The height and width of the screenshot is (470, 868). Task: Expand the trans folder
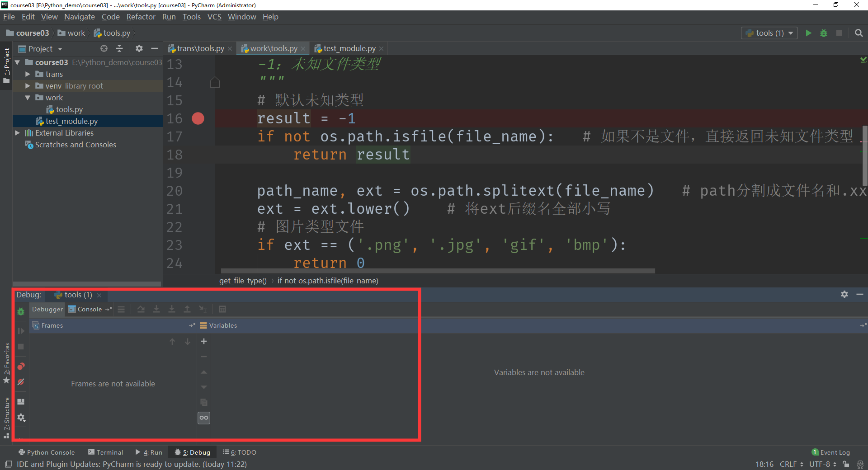point(28,74)
